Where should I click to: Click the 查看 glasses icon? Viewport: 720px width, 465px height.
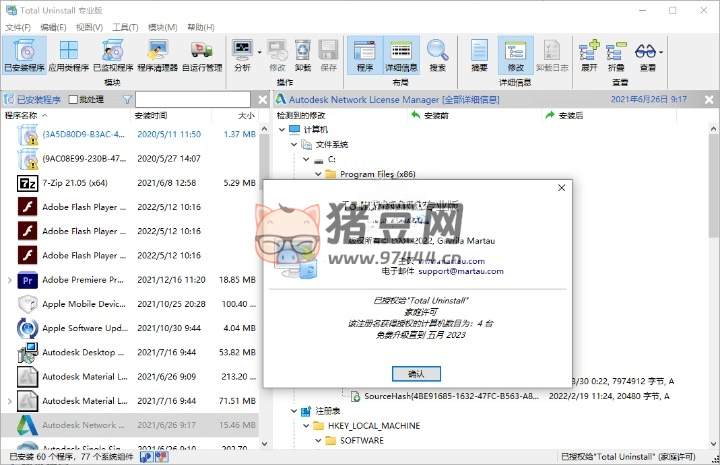648,54
